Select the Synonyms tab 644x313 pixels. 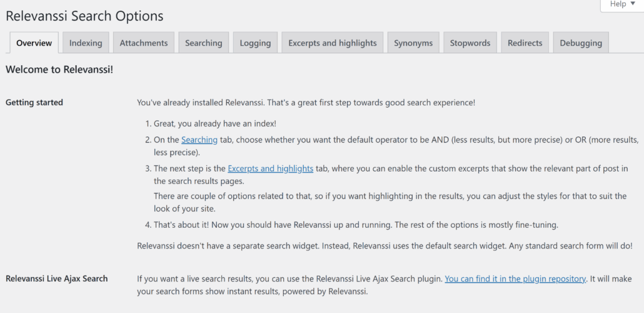(x=413, y=43)
